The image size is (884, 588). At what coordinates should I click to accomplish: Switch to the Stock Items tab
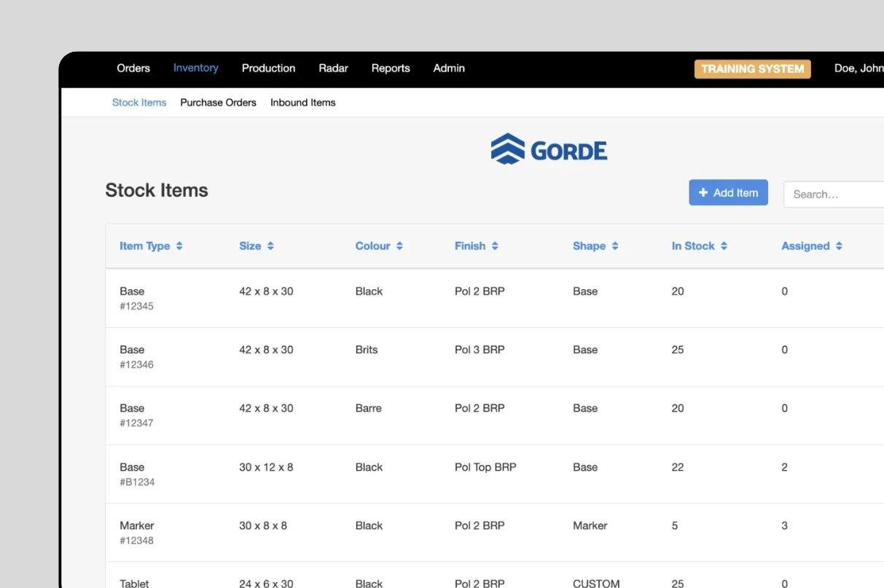[x=139, y=103]
